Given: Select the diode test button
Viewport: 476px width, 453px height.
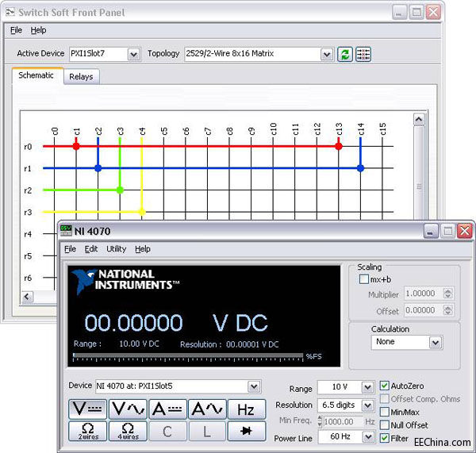Looking at the screenshot, I should [247, 431].
